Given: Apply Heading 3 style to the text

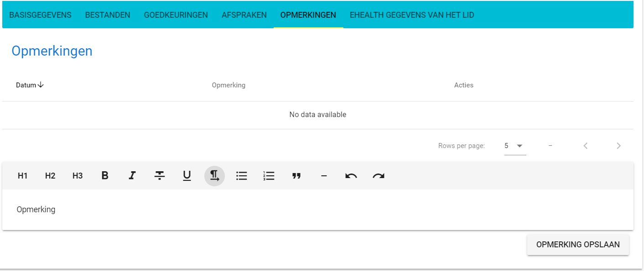Looking at the screenshot, I should (77, 176).
